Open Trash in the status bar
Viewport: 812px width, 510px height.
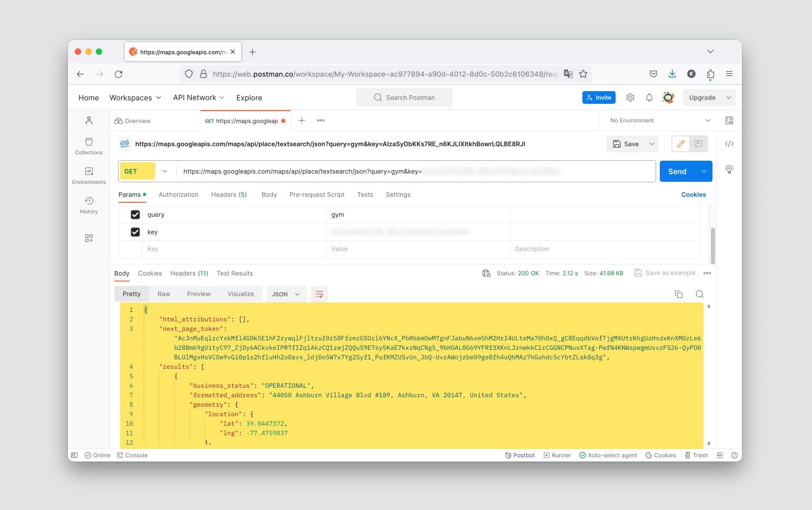coord(696,455)
